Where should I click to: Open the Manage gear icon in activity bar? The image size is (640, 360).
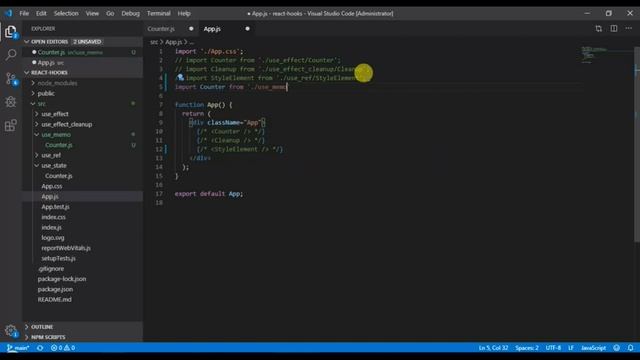click(11, 330)
